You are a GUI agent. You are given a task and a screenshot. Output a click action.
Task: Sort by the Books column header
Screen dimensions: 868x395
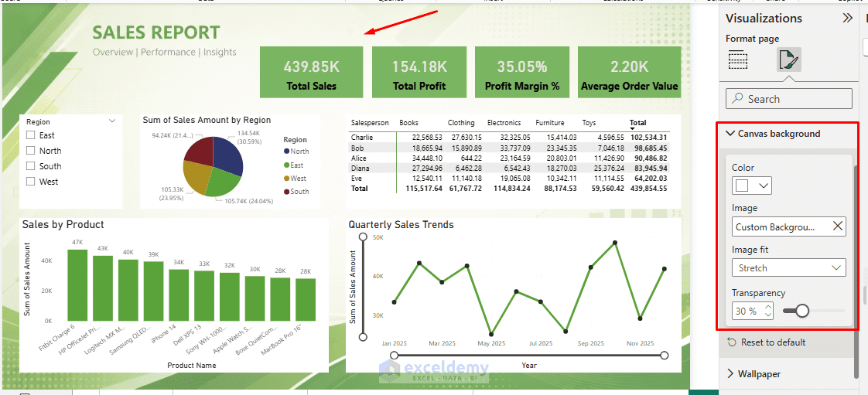tap(408, 123)
